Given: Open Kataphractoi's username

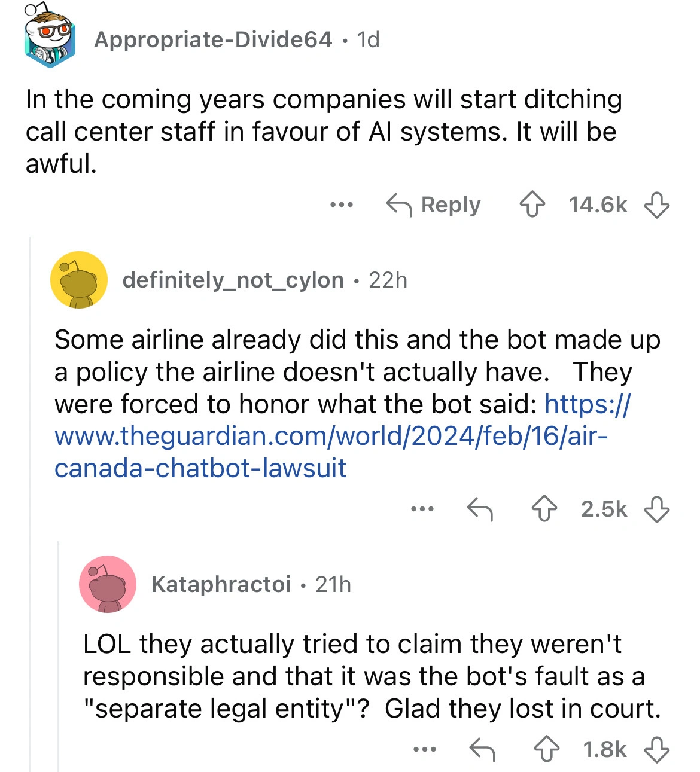Looking at the screenshot, I should coord(221,584).
